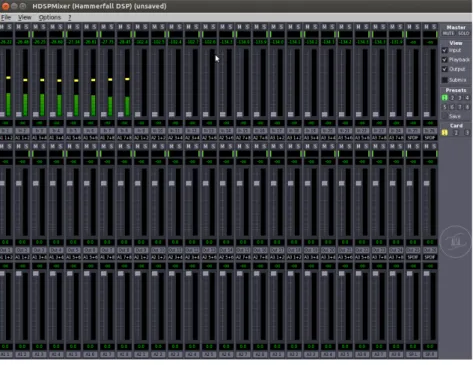This screenshot has width=473, height=365.
Task: Switch to Card 1
Action: 444,133
